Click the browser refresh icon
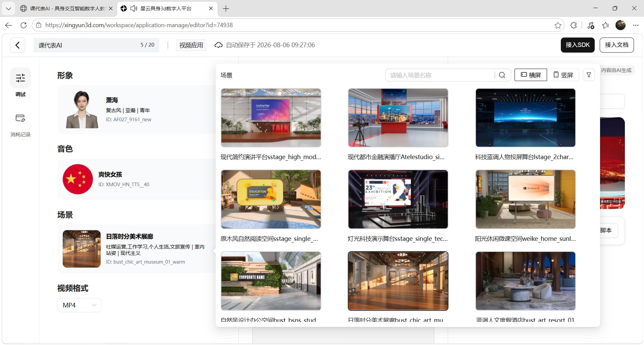 (x=23, y=25)
